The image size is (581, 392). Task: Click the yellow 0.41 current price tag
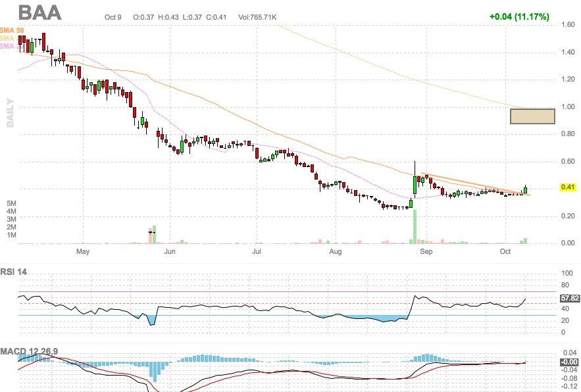[x=568, y=187]
